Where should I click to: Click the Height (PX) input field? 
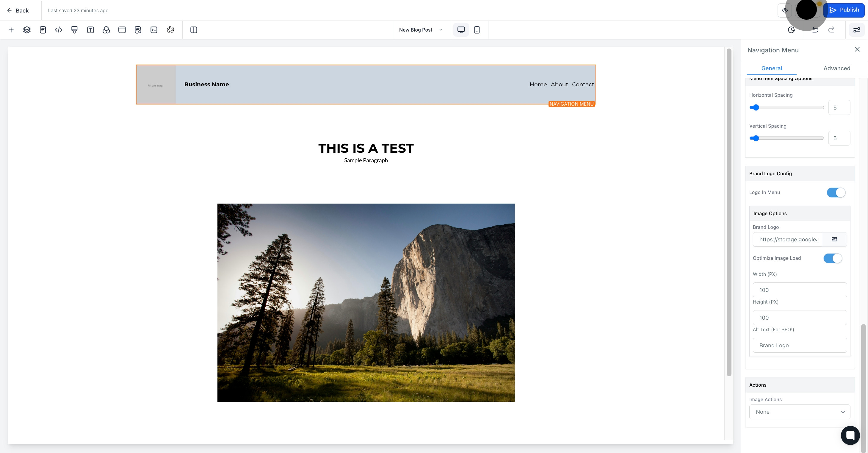800,318
